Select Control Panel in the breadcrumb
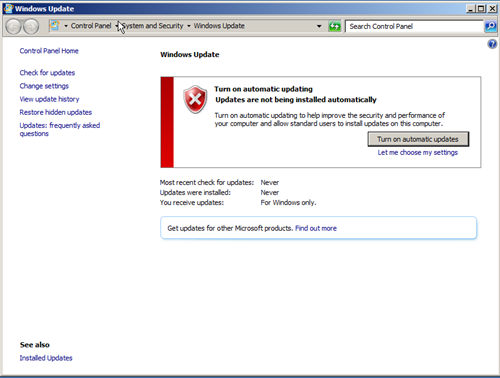This screenshot has width=500, height=378. tap(91, 26)
